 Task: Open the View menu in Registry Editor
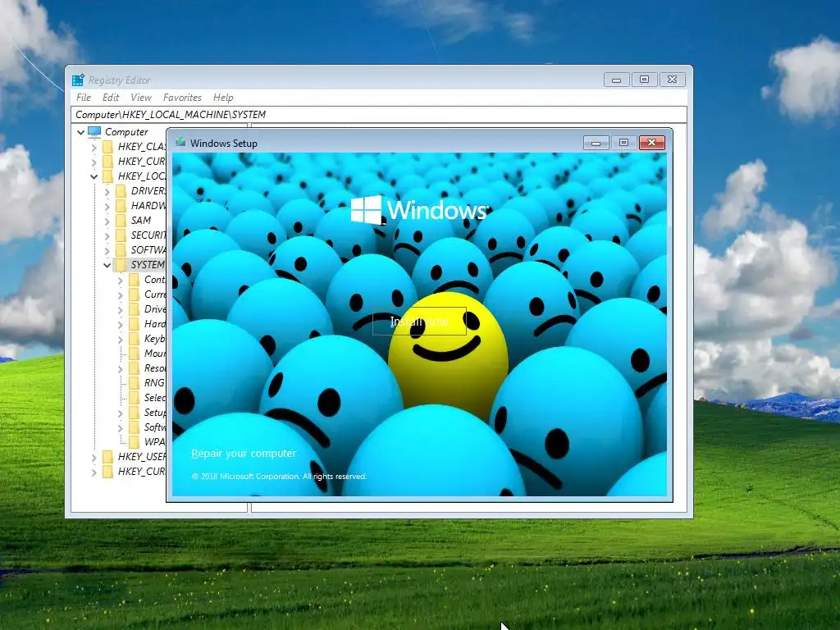click(x=141, y=98)
